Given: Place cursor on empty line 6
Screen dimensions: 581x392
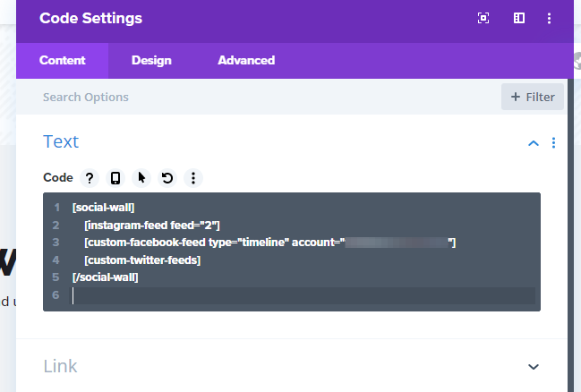Looking at the screenshot, I should [x=303, y=295].
